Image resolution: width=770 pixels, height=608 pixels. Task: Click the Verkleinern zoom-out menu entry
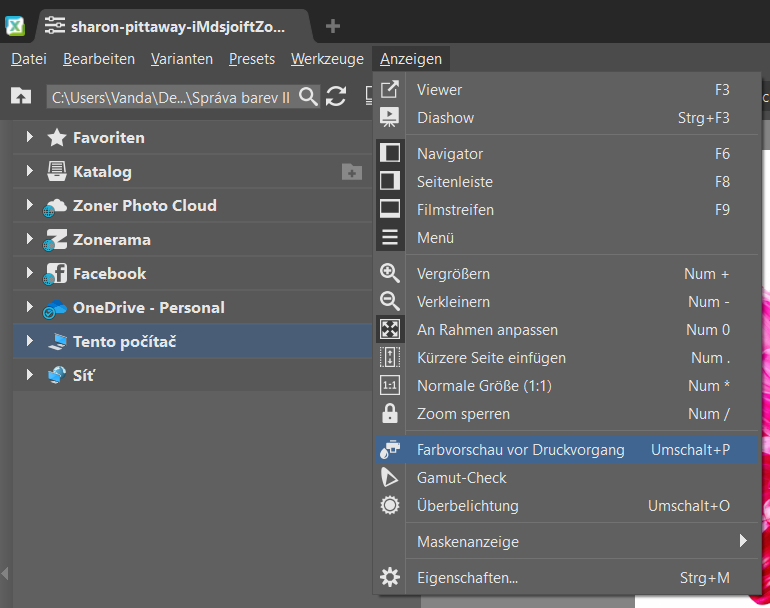point(453,302)
